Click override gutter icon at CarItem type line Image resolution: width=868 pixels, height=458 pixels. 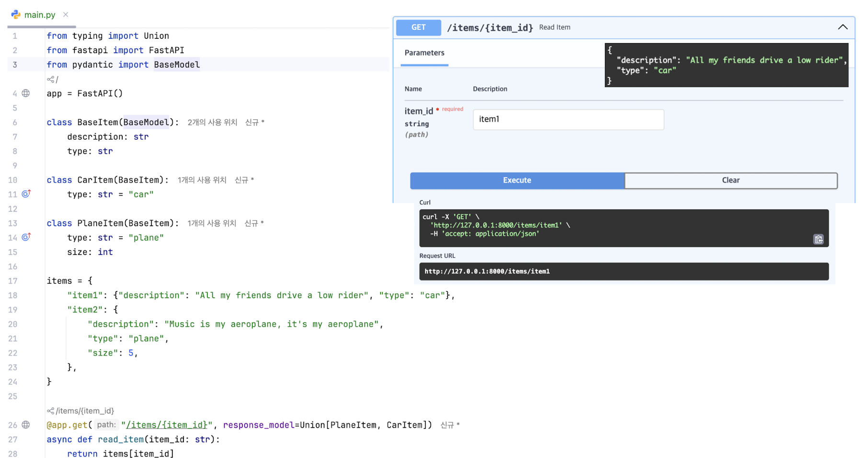26,194
